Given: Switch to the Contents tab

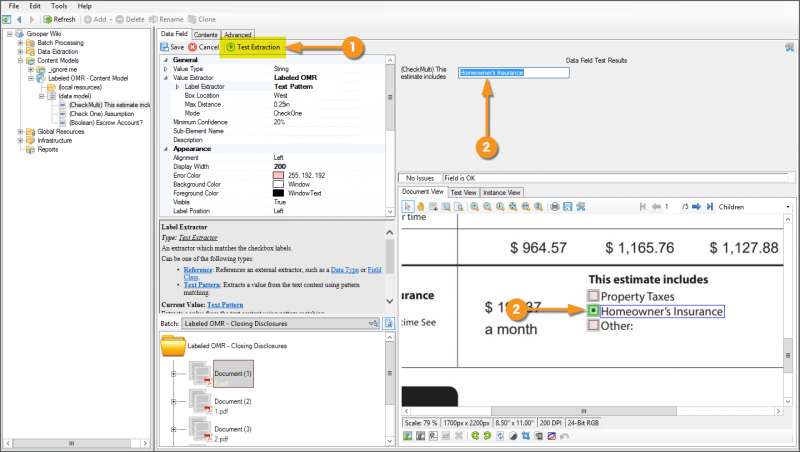Looking at the screenshot, I should [206, 35].
